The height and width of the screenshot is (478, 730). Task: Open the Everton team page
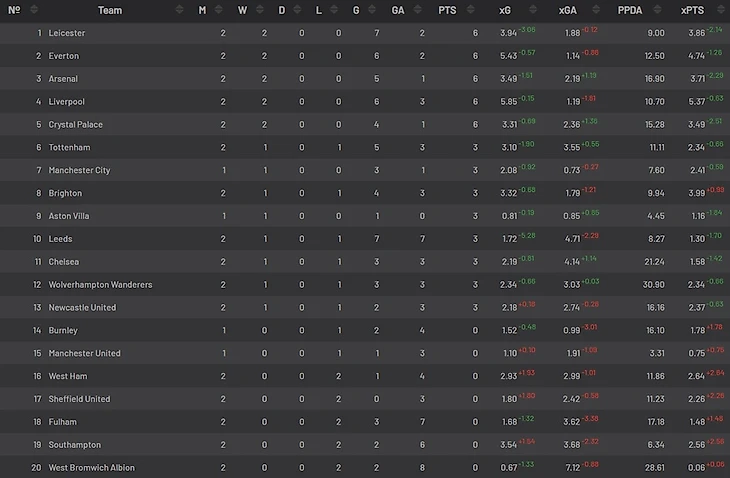click(x=64, y=56)
